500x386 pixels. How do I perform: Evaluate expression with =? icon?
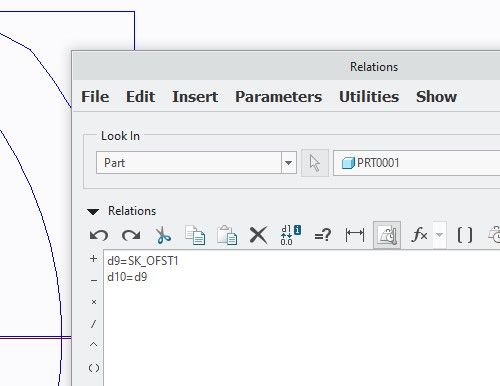[323, 235]
